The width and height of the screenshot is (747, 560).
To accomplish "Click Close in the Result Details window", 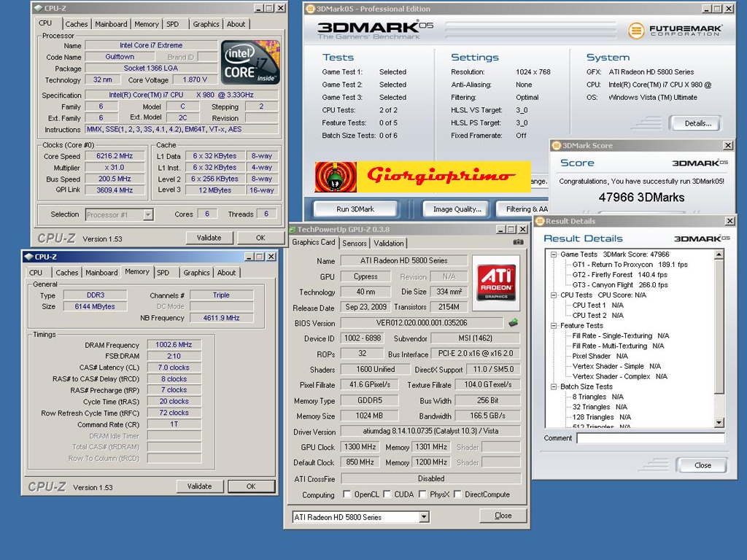I will (x=703, y=465).
